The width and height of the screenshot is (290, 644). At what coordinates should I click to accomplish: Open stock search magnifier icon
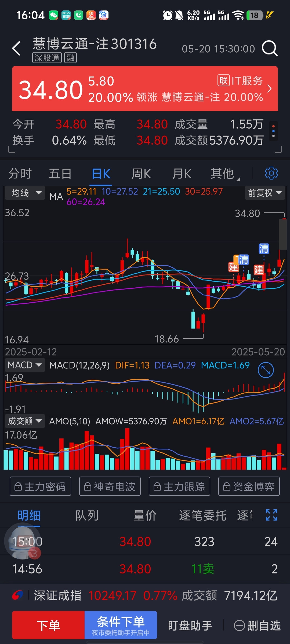coord(270,49)
